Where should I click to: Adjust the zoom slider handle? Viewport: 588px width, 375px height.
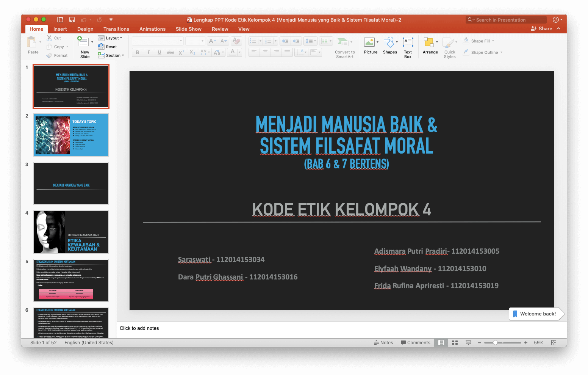[495, 342]
